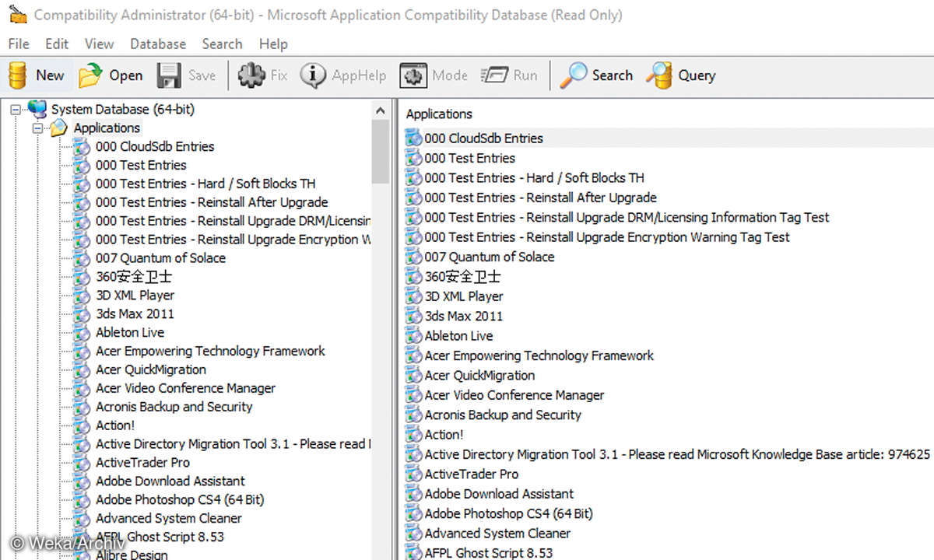Select Ableton Live in right list
Screen dimensions: 934x560
(x=458, y=336)
